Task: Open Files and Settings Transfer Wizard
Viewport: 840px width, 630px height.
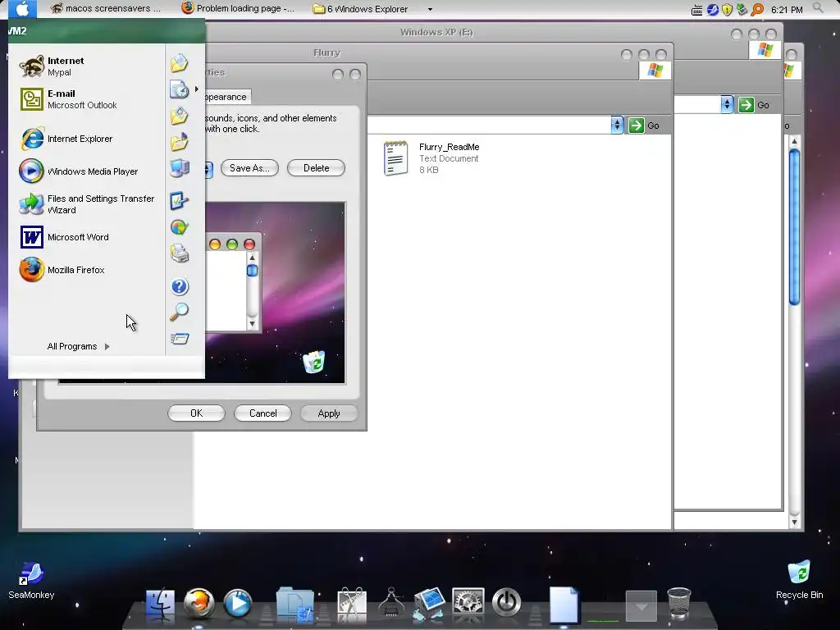Action: point(85,204)
